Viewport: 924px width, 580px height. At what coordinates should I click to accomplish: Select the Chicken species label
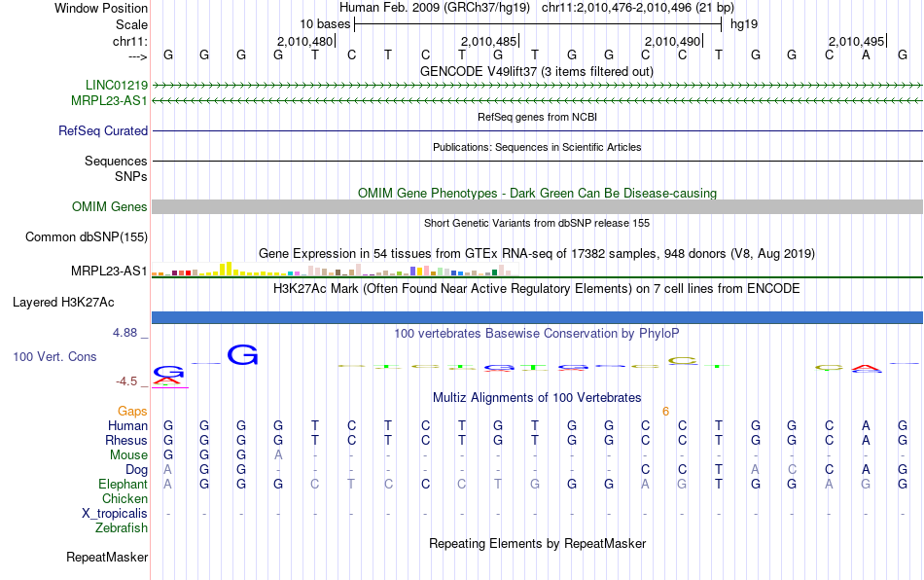coord(124,498)
